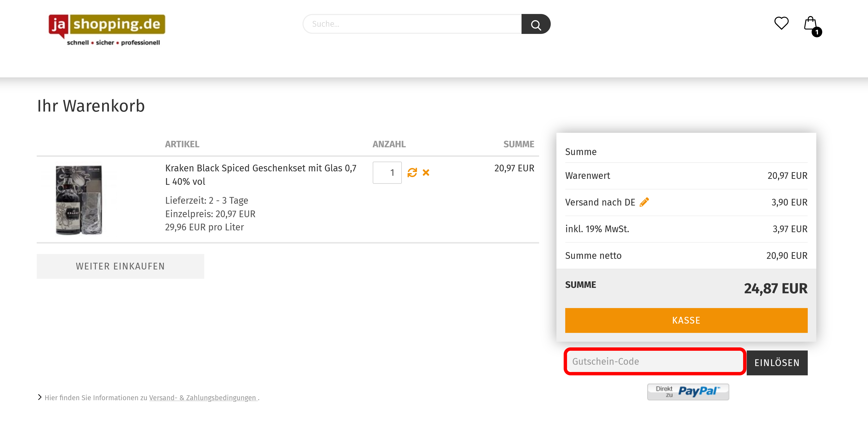Remove item with the orange X icon

[426, 173]
